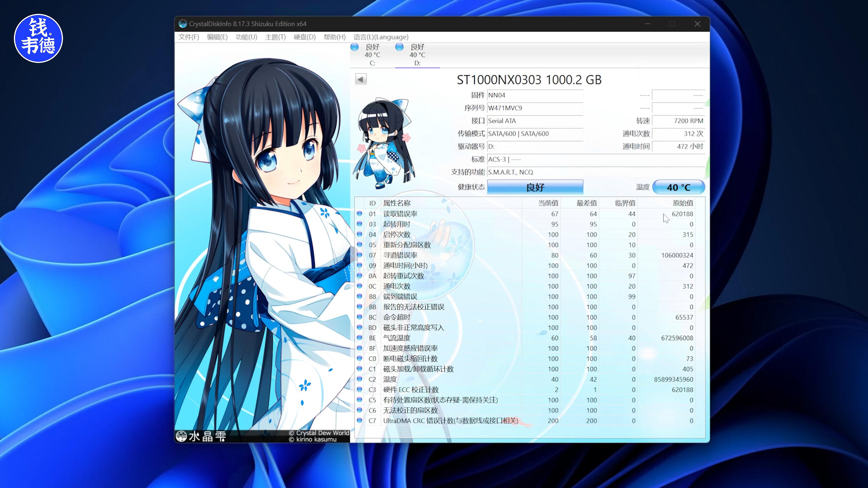868x488 pixels.
Task: Open the 语言(L)(Language) menu
Action: pyautogui.click(x=381, y=37)
